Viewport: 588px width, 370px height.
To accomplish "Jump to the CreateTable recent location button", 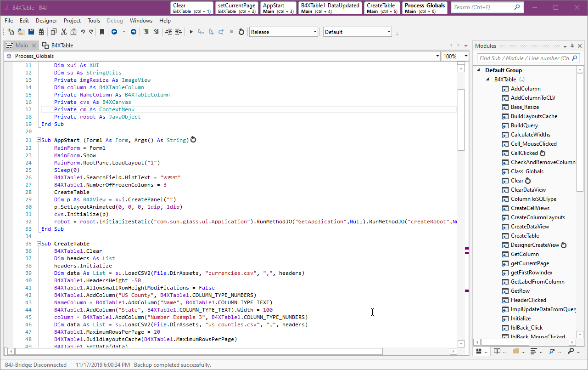I will [382, 8].
